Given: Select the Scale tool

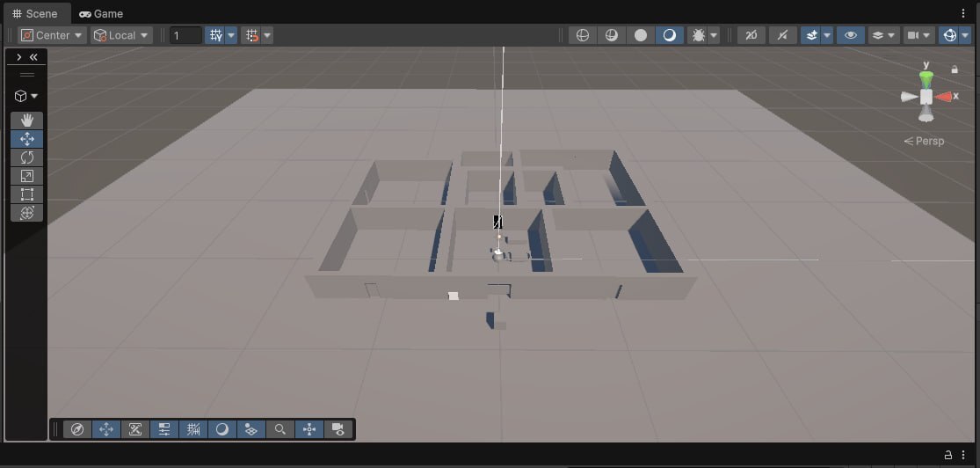Looking at the screenshot, I should tap(27, 176).
